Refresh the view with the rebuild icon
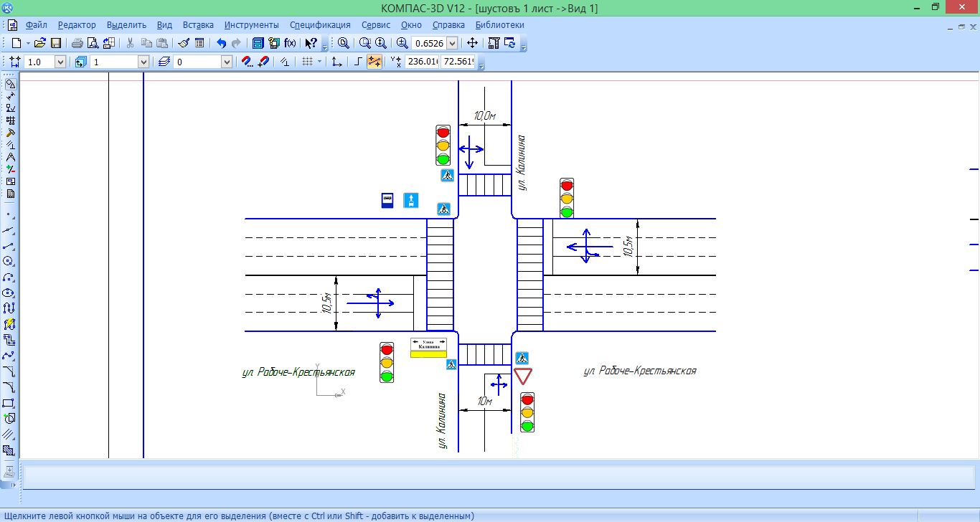Viewport: 980px width, 522px height. (x=510, y=43)
